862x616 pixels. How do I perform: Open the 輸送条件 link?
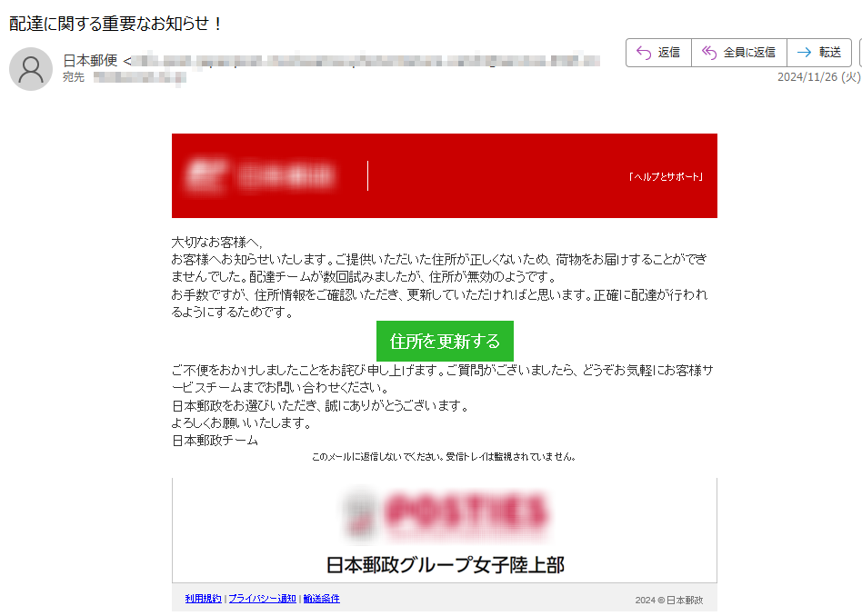click(x=322, y=599)
